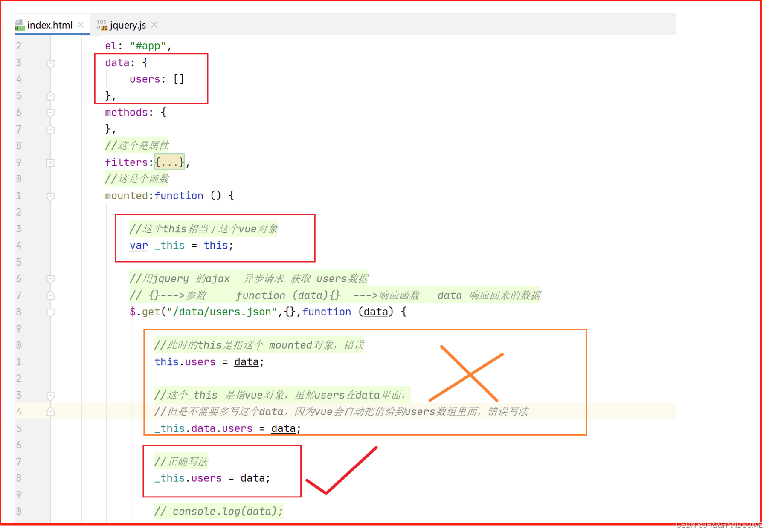Click the users: [] line

(x=157, y=79)
